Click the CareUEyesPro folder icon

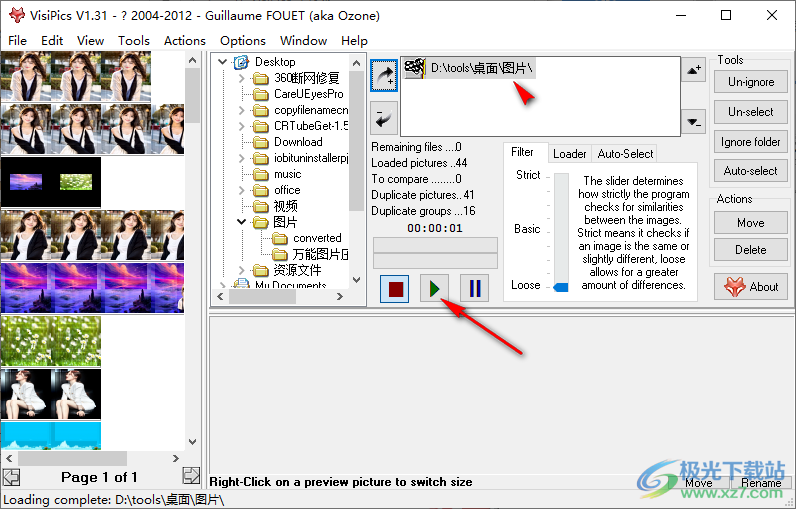coord(260,94)
